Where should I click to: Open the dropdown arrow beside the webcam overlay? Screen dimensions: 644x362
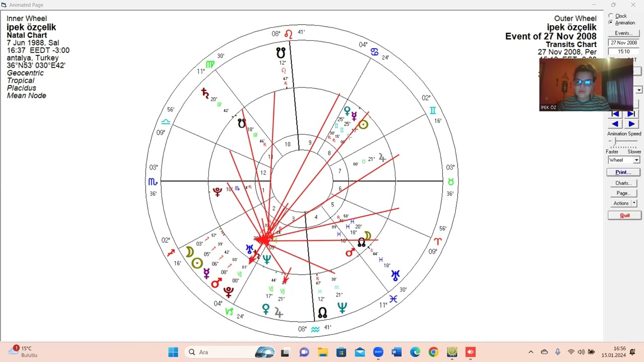click(639, 90)
